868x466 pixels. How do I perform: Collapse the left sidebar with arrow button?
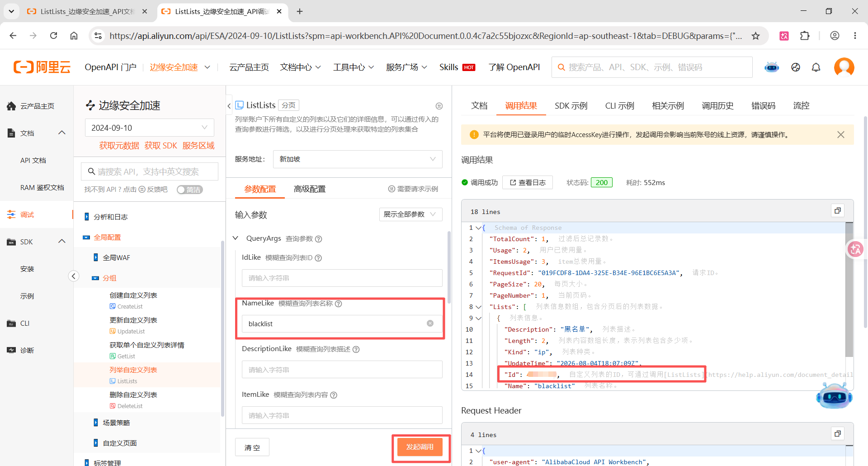coord(74,276)
